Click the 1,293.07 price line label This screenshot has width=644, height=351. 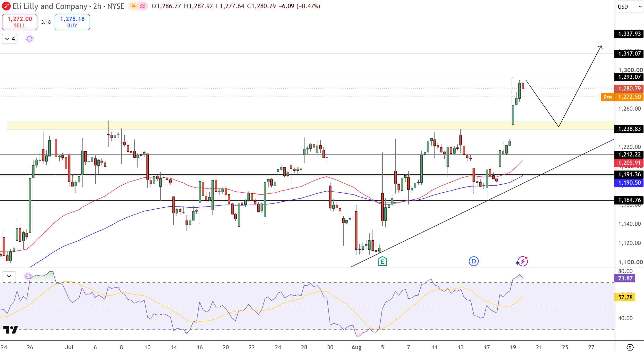click(x=629, y=77)
